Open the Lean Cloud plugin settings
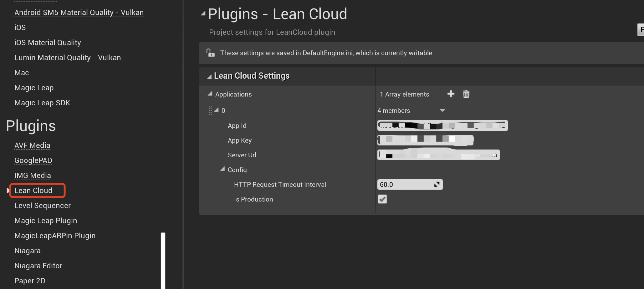This screenshot has height=289, width=644. pos(33,191)
